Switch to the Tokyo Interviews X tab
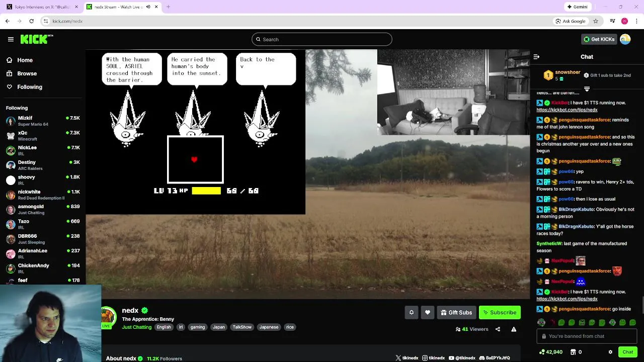 click(42, 7)
